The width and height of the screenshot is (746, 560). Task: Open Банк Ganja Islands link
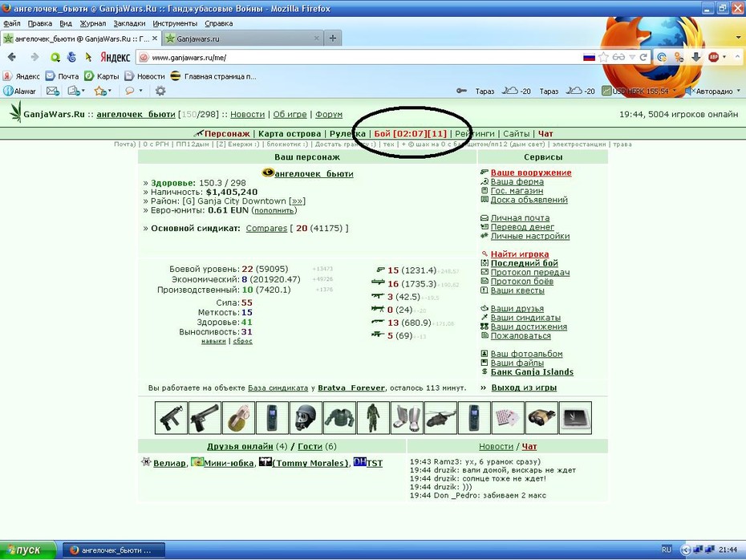pyautogui.click(x=532, y=372)
